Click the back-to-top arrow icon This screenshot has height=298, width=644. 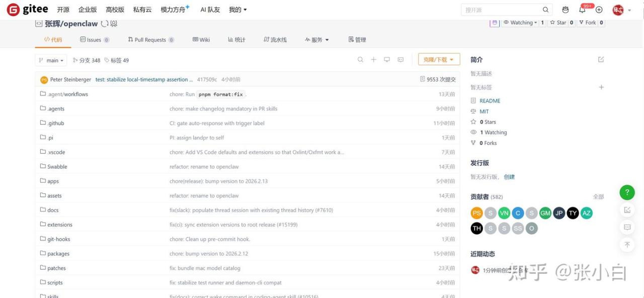(627, 245)
